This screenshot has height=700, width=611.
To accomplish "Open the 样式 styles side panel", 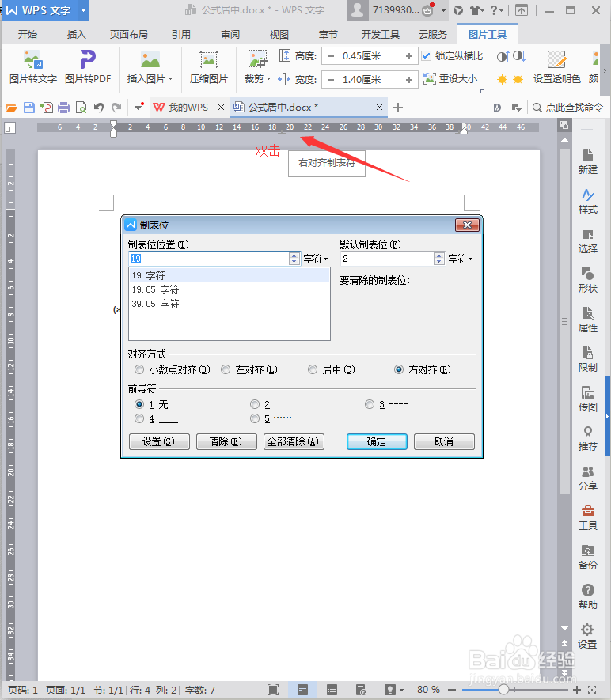I will click(587, 202).
